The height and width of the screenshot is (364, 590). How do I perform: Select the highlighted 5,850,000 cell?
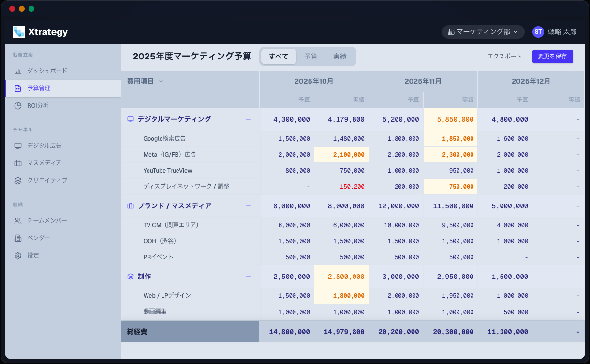click(450, 119)
